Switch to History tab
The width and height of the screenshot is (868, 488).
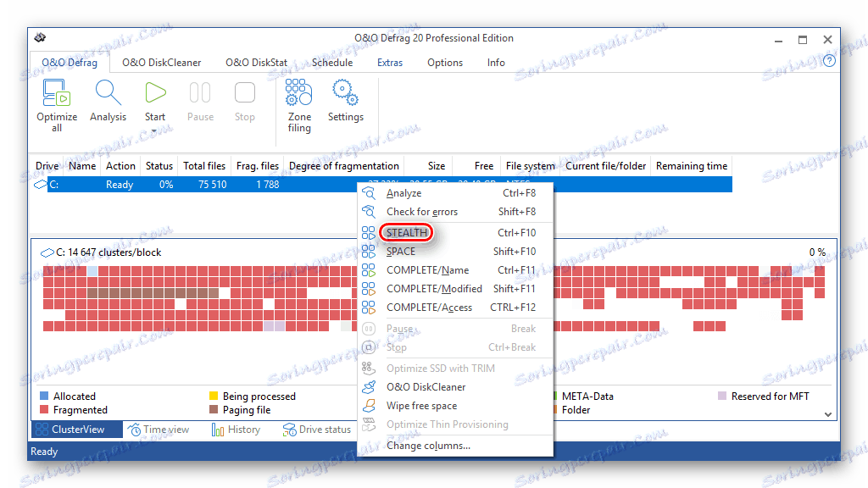236,430
